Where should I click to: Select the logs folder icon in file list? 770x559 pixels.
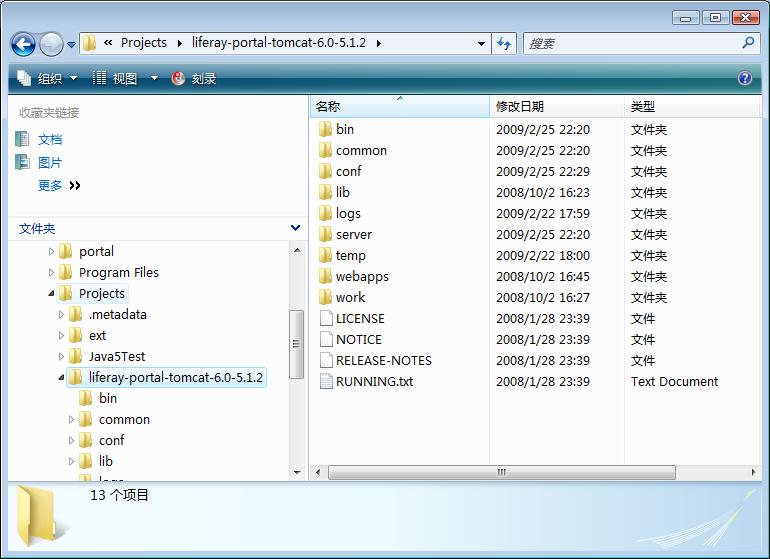pos(325,214)
